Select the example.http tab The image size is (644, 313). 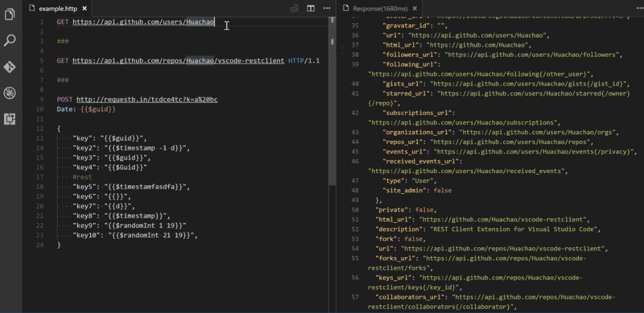coord(57,8)
